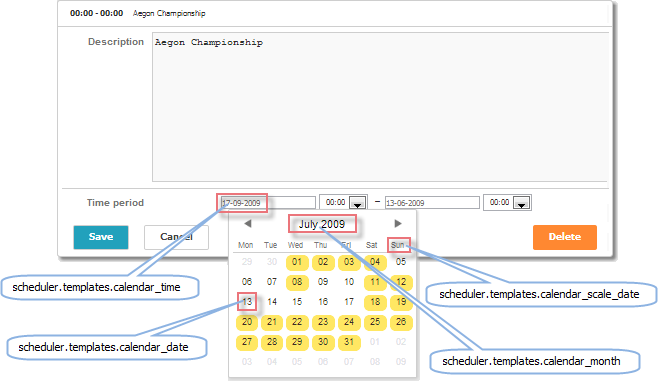This screenshot has height=381, width=658.
Task: Click into the Description text area
Action: click(380, 107)
